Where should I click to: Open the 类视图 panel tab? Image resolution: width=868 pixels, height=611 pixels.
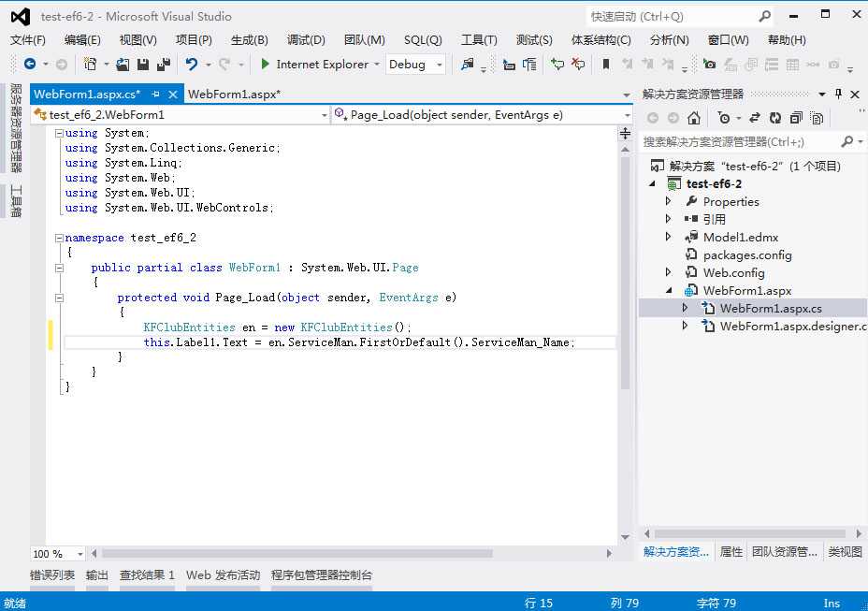coord(845,552)
